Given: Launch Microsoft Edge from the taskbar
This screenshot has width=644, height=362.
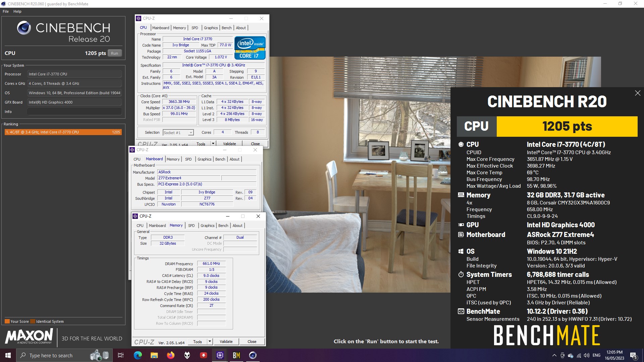Looking at the screenshot, I should pos(138,355).
